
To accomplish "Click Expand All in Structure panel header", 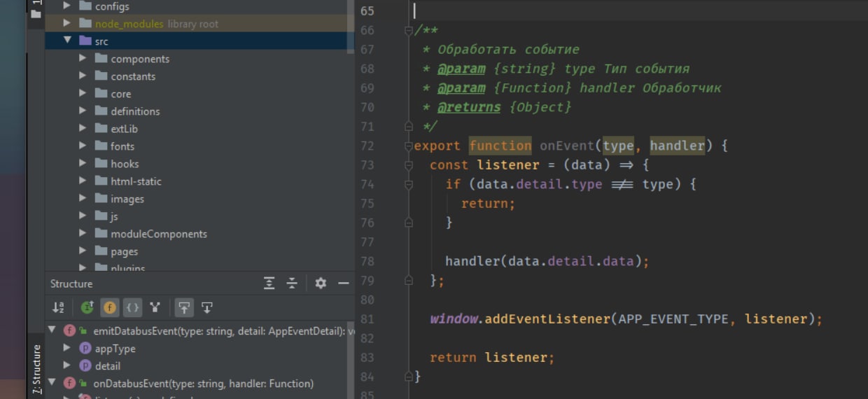I will coord(269,283).
